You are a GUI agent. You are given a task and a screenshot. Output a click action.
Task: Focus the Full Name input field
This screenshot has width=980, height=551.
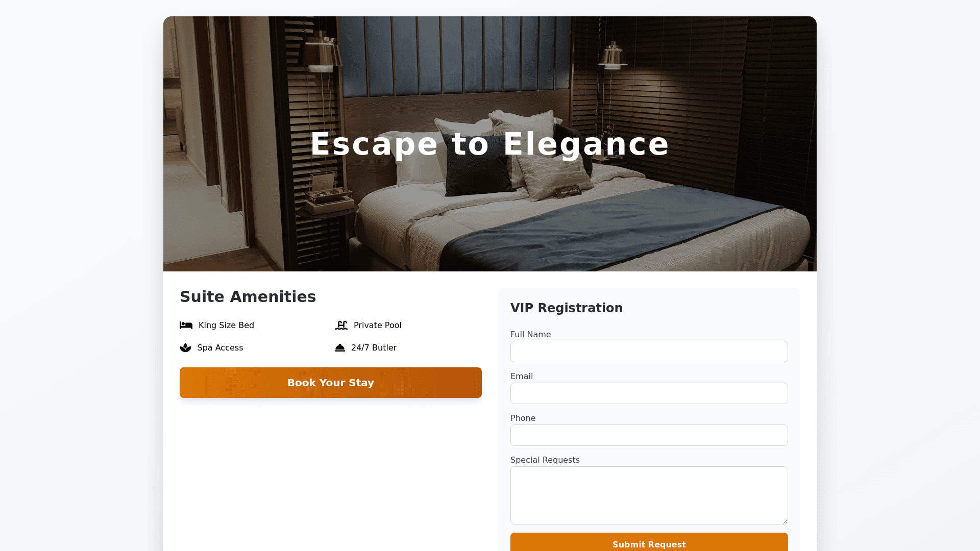coord(649,352)
